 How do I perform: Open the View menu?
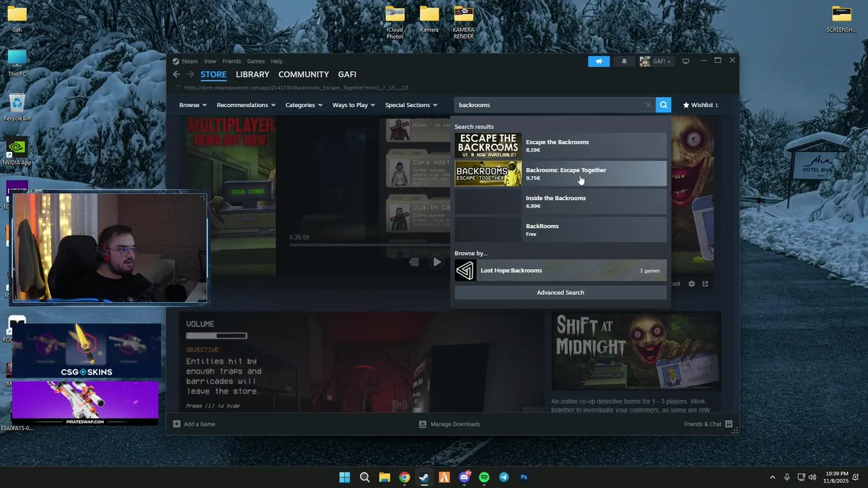tap(210, 61)
